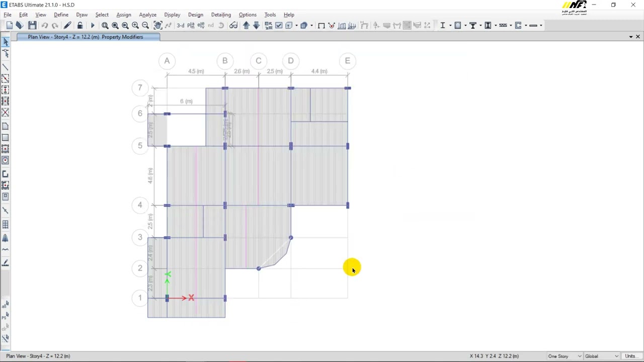Viewport: 644px width, 362px height.
Task: Click grid line bubble 1
Action: pos(140,298)
